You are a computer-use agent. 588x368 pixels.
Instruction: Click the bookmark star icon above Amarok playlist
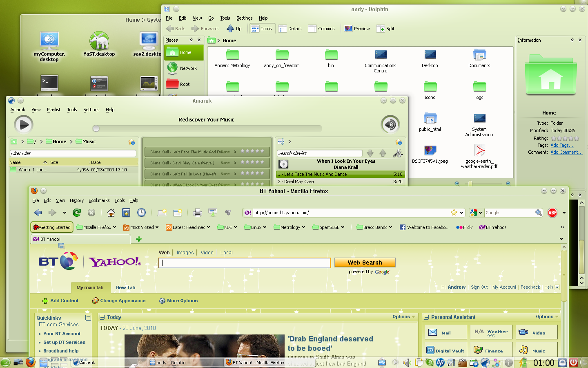(x=399, y=142)
